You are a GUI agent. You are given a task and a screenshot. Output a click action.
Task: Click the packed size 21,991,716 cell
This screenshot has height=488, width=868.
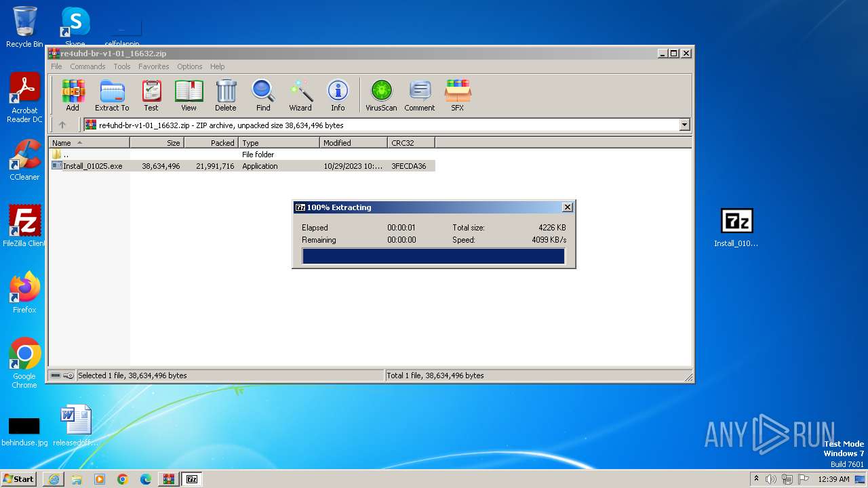pos(215,166)
